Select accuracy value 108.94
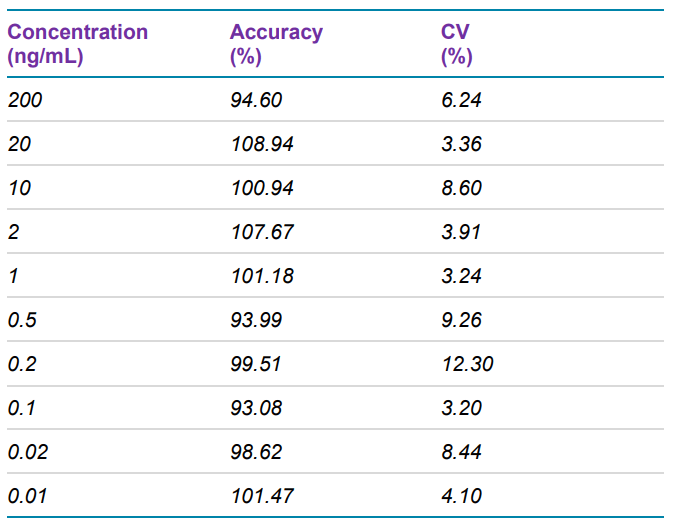Image resolution: width=677 pixels, height=528 pixels. click(x=261, y=144)
